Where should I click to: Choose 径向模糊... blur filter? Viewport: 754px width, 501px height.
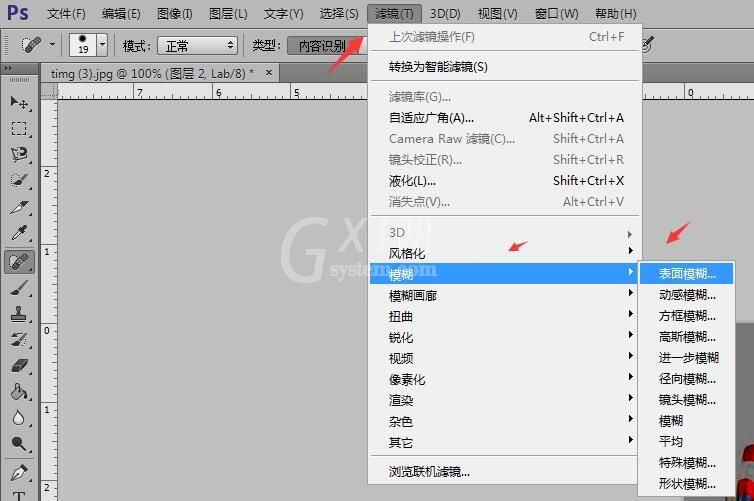pyautogui.click(x=687, y=379)
